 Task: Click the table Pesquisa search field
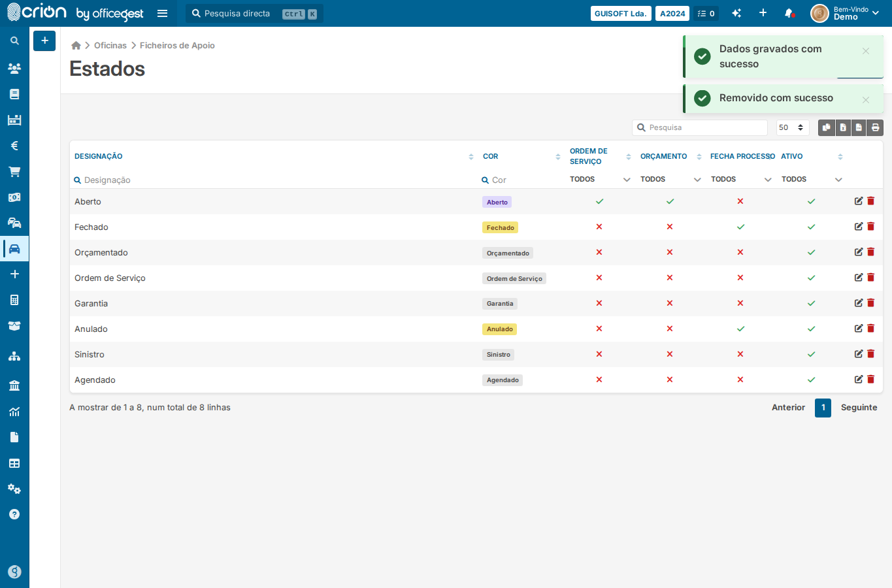click(700, 127)
